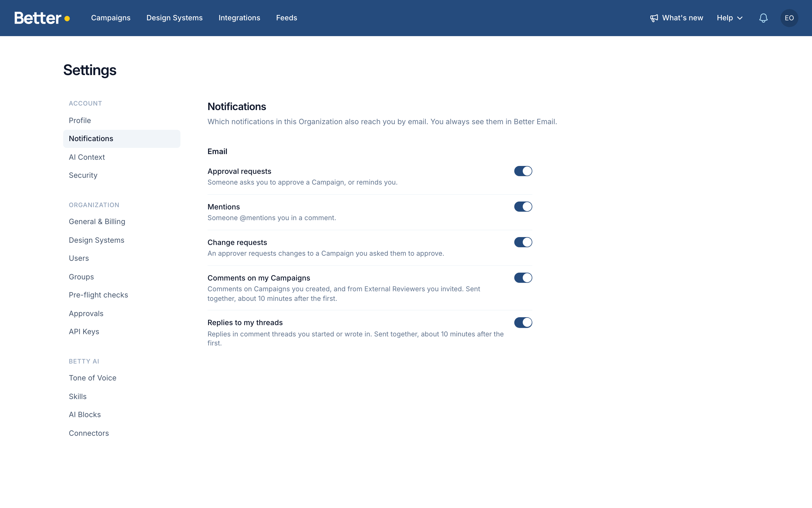Click the Email section label
Image resolution: width=812 pixels, height=508 pixels.
pyautogui.click(x=217, y=152)
